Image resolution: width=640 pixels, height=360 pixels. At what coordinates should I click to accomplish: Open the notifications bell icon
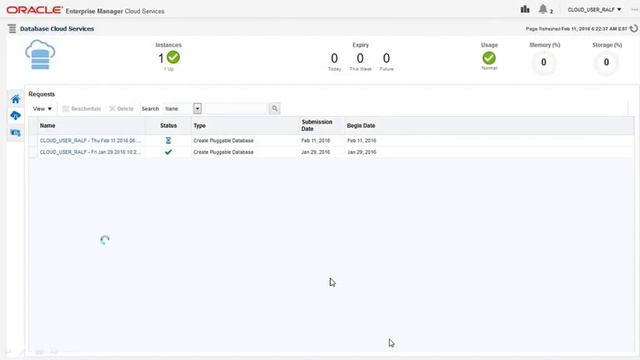click(543, 9)
